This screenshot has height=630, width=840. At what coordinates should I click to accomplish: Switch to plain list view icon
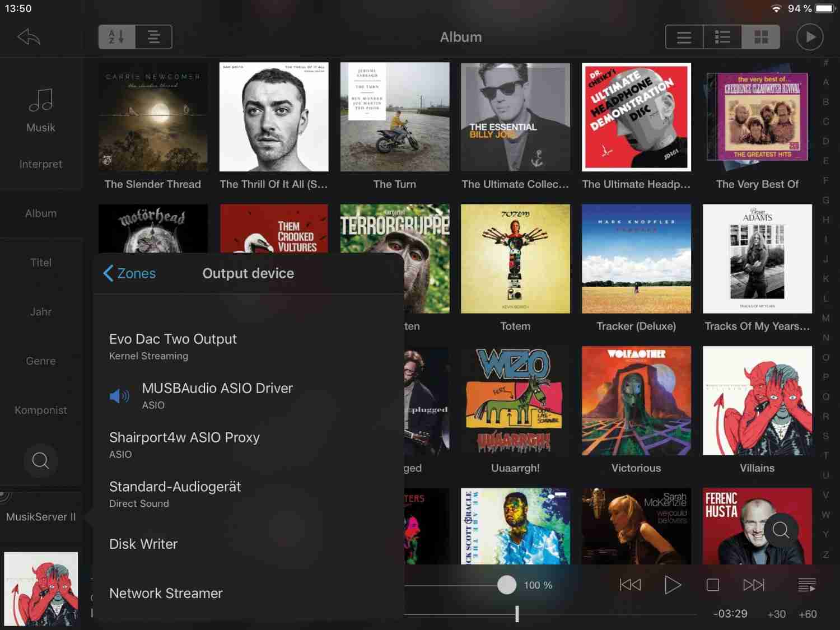pos(684,37)
